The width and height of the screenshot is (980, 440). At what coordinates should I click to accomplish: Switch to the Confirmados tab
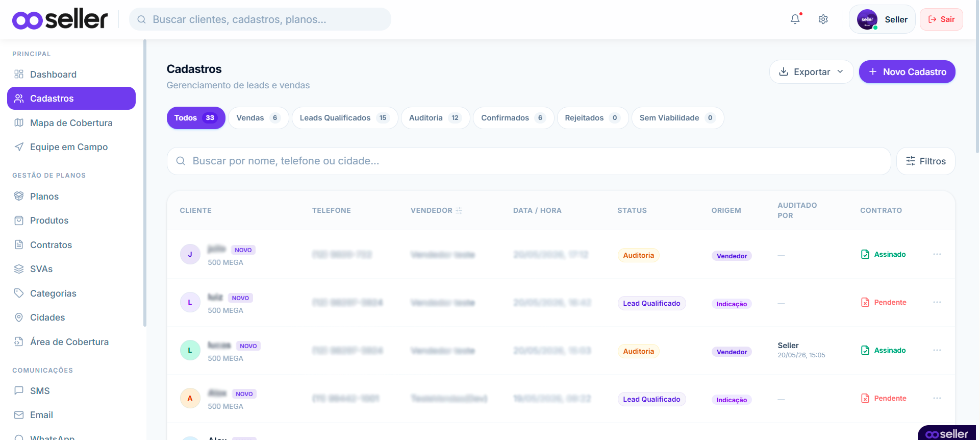pos(513,118)
